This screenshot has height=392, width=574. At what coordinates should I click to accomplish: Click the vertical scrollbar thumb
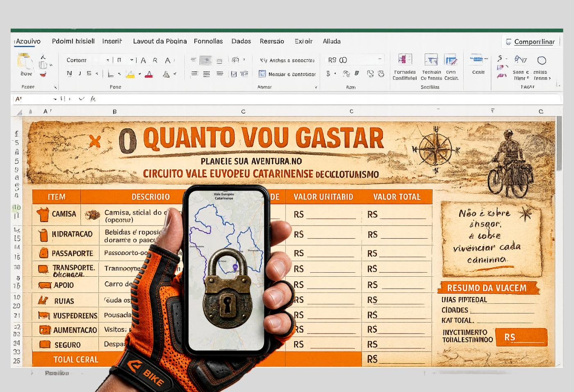pyautogui.click(x=559, y=144)
